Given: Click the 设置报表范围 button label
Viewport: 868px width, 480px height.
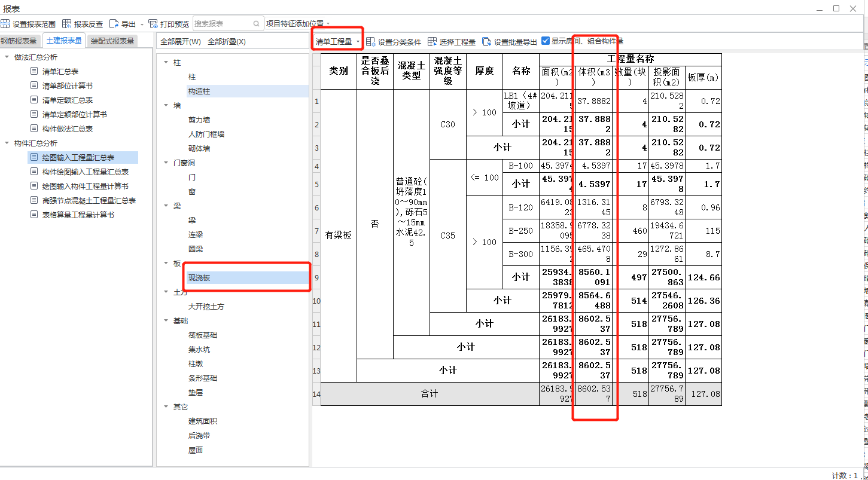Looking at the screenshot, I should [34, 25].
